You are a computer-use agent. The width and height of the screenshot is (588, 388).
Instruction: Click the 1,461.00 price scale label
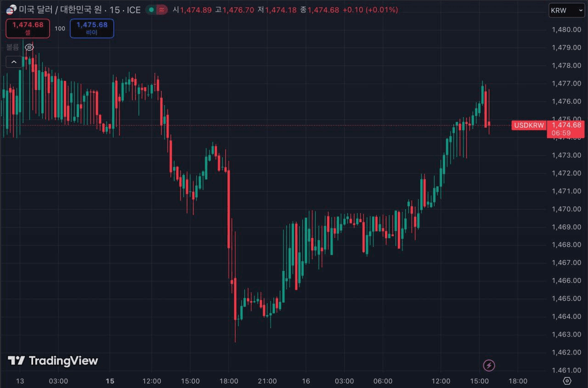(x=566, y=370)
